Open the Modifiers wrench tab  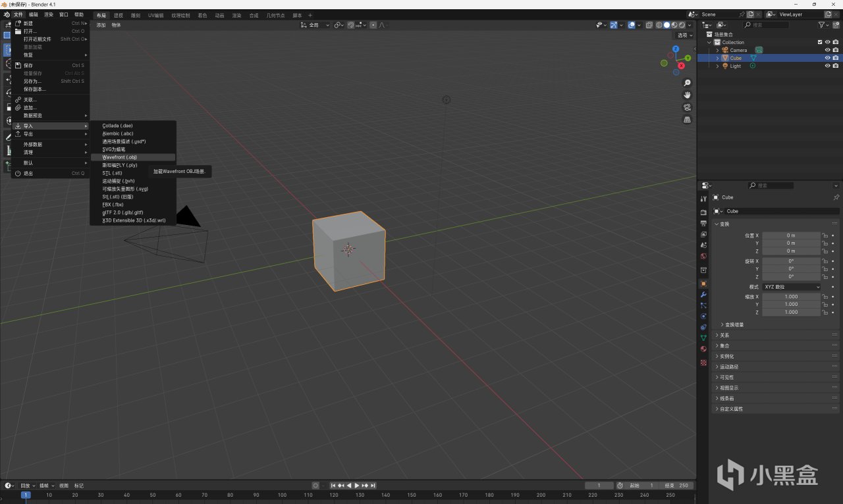pyautogui.click(x=703, y=295)
